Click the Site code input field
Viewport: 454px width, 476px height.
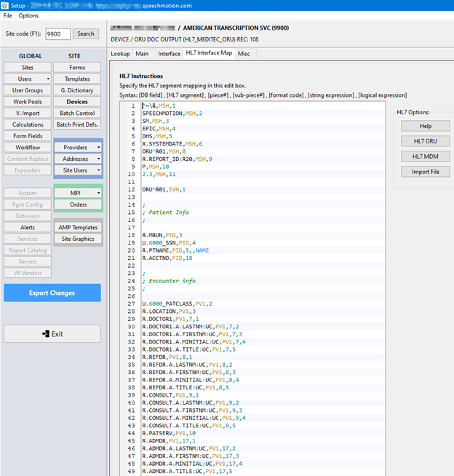coord(58,34)
